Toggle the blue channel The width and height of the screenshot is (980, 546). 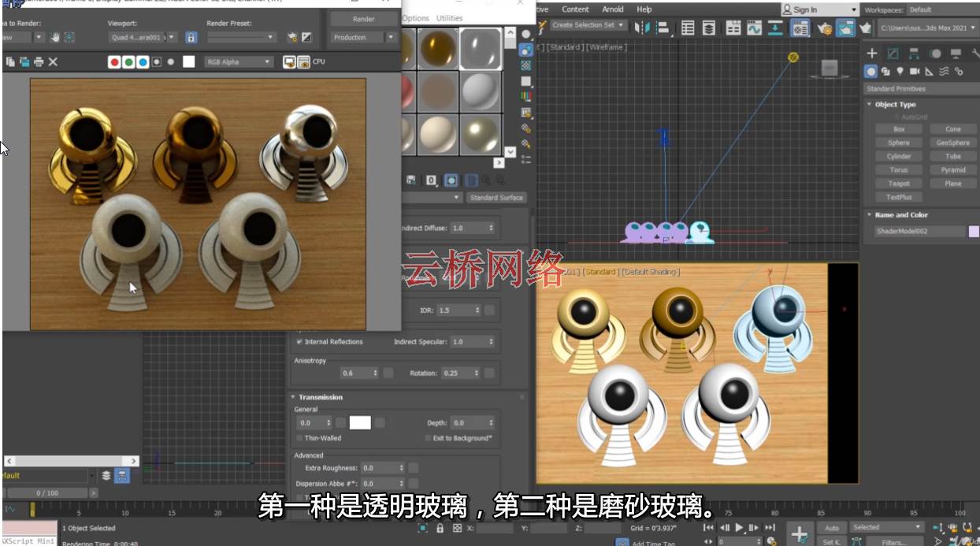pyautogui.click(x=143, y=61)
